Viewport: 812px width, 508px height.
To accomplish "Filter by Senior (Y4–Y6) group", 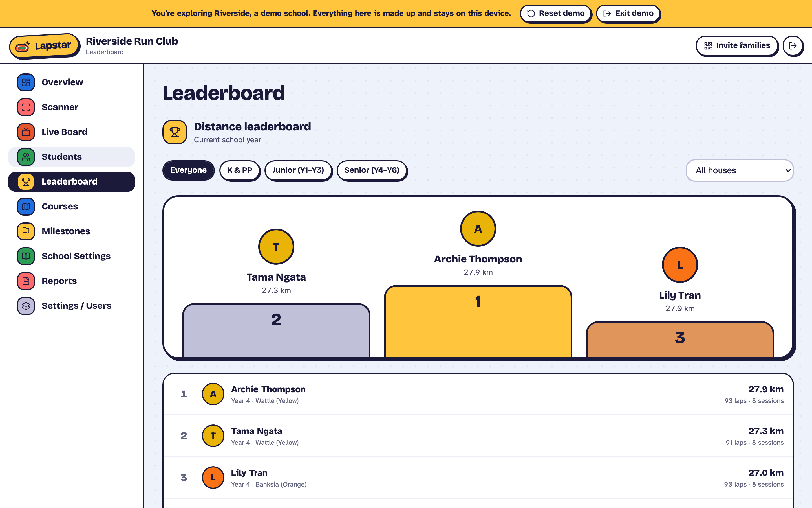I will point(372,170).
